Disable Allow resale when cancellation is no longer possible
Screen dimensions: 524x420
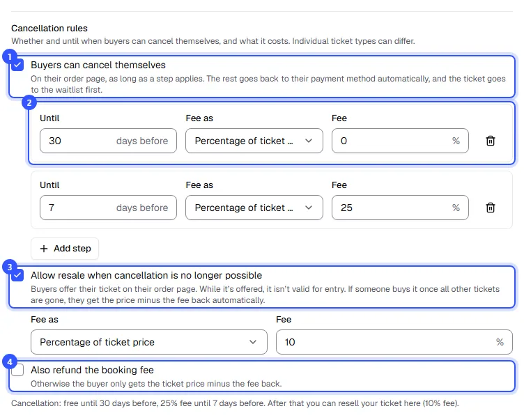coord(17,275)
